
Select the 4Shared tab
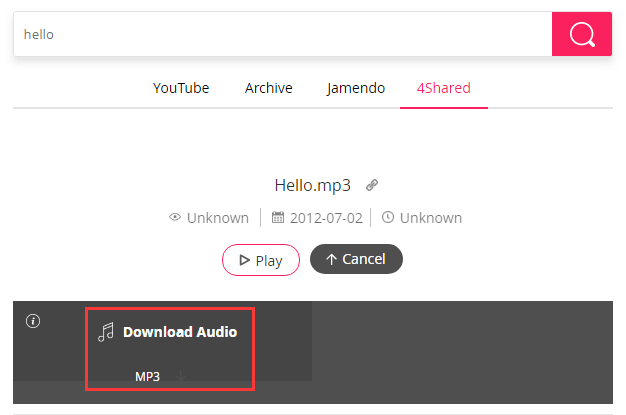click(444, 88)
